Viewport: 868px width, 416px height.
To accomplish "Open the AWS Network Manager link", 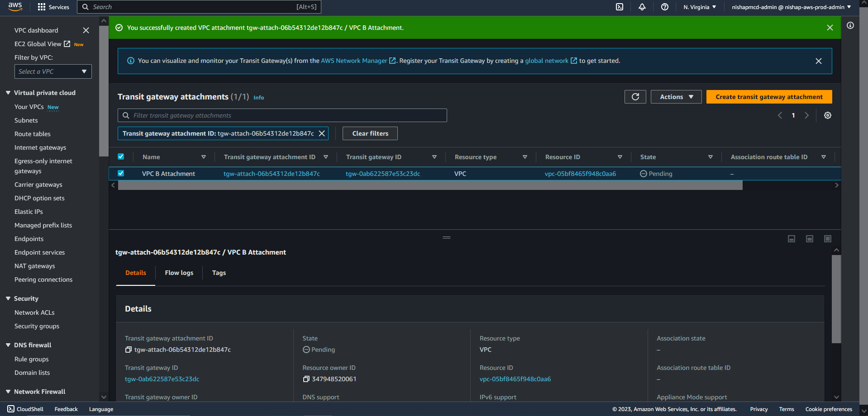I will click(354, 61).
